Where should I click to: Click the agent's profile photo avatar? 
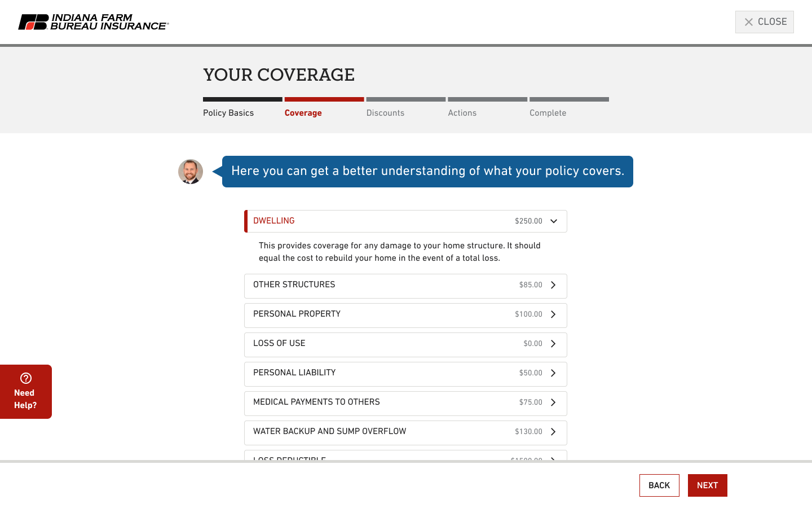coord(190,172)
